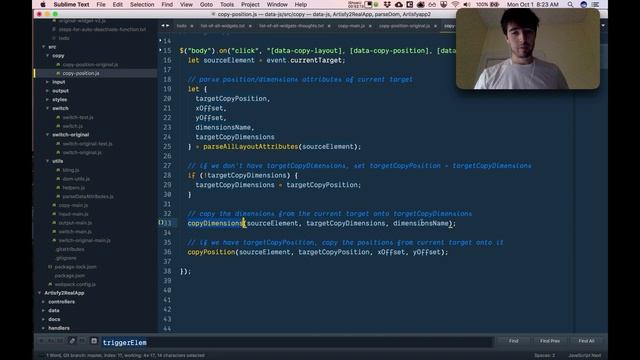Toggle the wrap option in find bar
The height and width of the screenshot is (360, 640).
[72, 341]
